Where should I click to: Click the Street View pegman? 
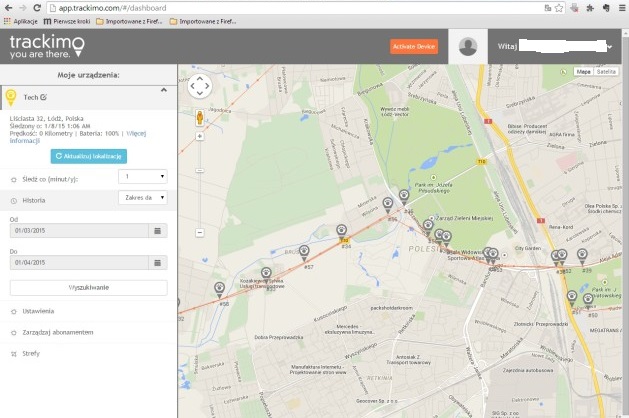(x=200, y=117)
